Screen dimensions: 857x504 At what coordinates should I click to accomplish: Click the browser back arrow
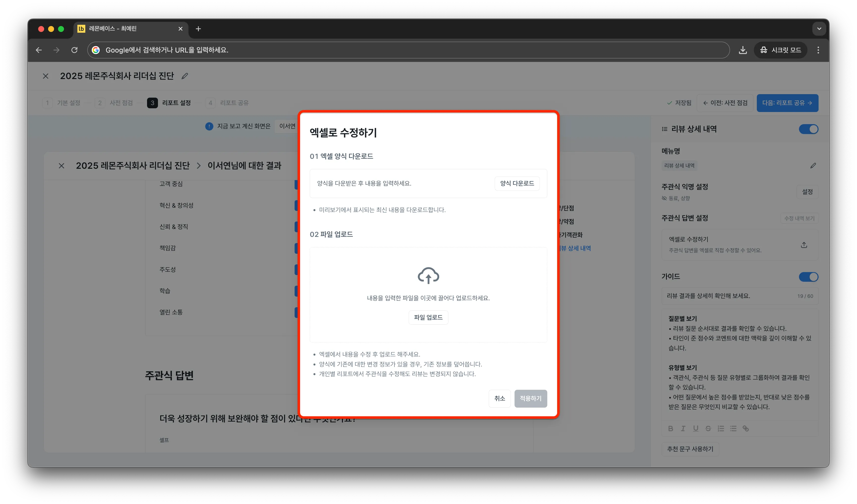tap(39, 50)
